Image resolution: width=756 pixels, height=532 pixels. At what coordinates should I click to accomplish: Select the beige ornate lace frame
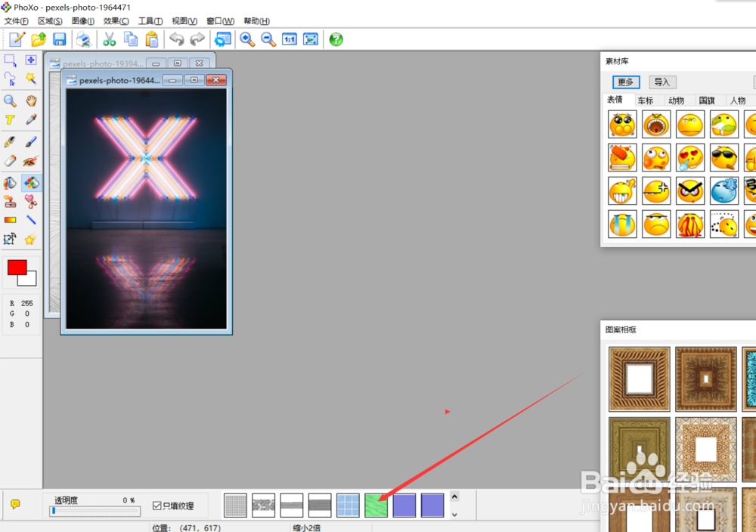click(706, 449)
